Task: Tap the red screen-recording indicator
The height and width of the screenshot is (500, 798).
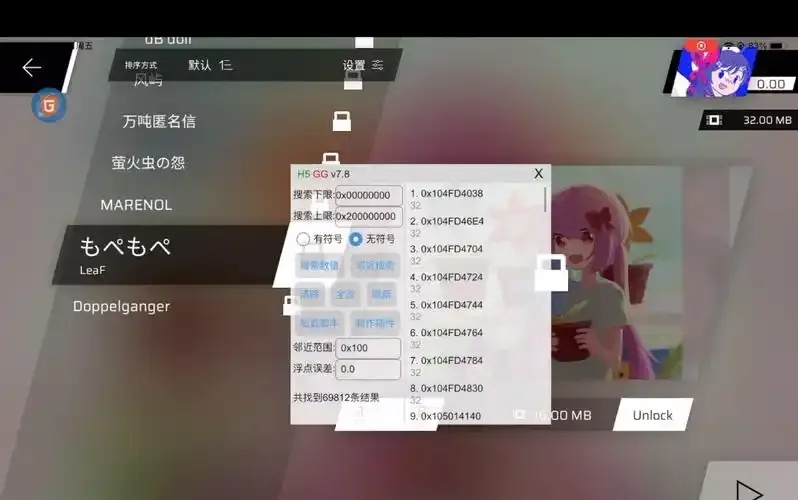Action: click(701, 46)
